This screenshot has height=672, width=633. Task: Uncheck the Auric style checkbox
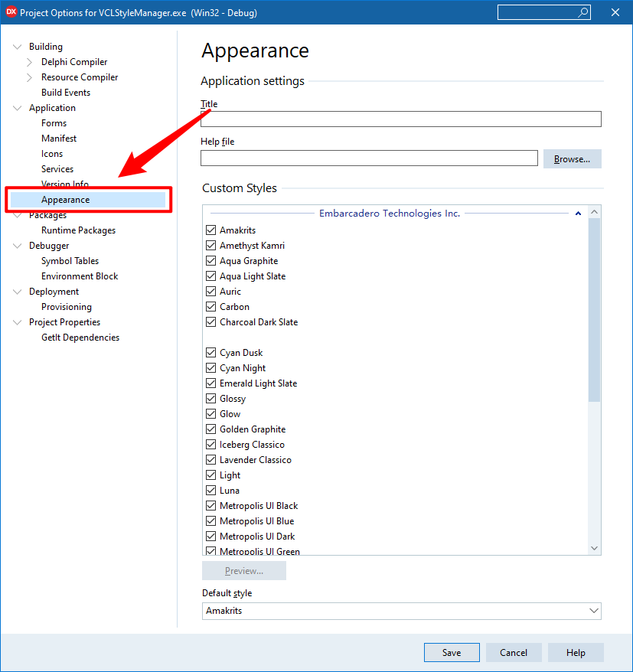tap(210, 292)
